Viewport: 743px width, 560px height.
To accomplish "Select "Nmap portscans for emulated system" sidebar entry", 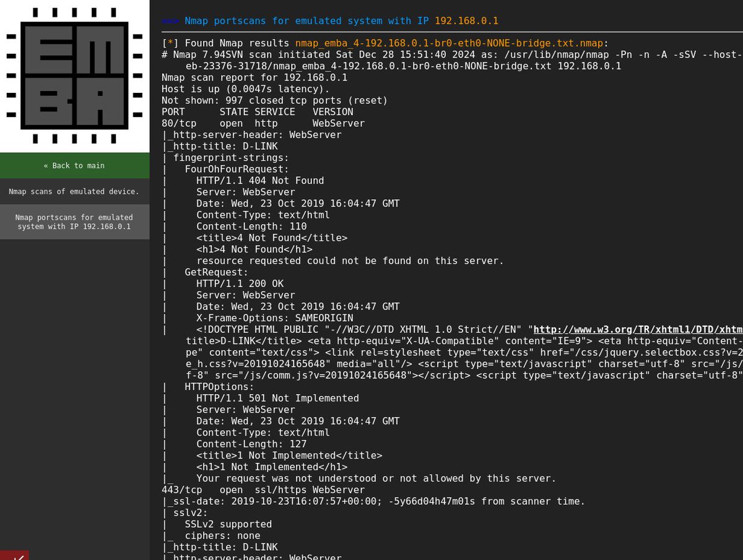I will click(x=74, y=222).
